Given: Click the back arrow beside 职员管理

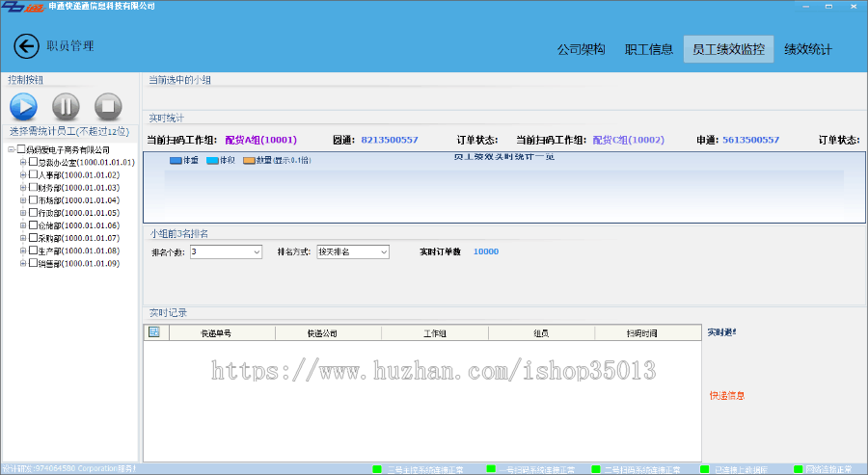Looking at the screenshot, I should [27, 46].
